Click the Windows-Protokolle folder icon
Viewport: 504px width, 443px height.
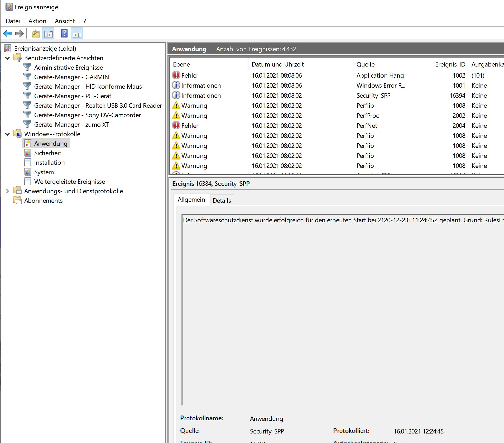pos(17,134)
